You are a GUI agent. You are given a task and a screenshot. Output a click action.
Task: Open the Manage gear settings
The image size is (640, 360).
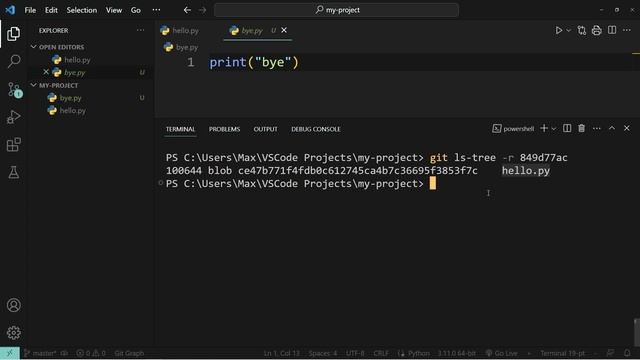point(13,333)
